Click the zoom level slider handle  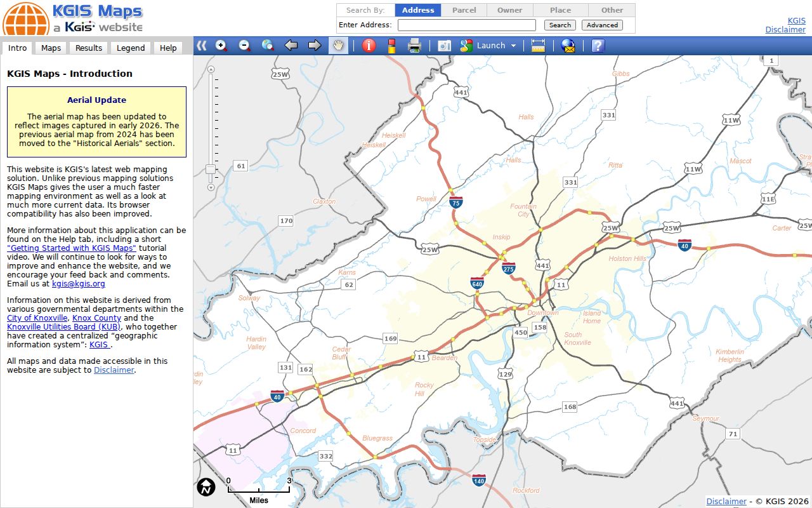coord(211,170)
